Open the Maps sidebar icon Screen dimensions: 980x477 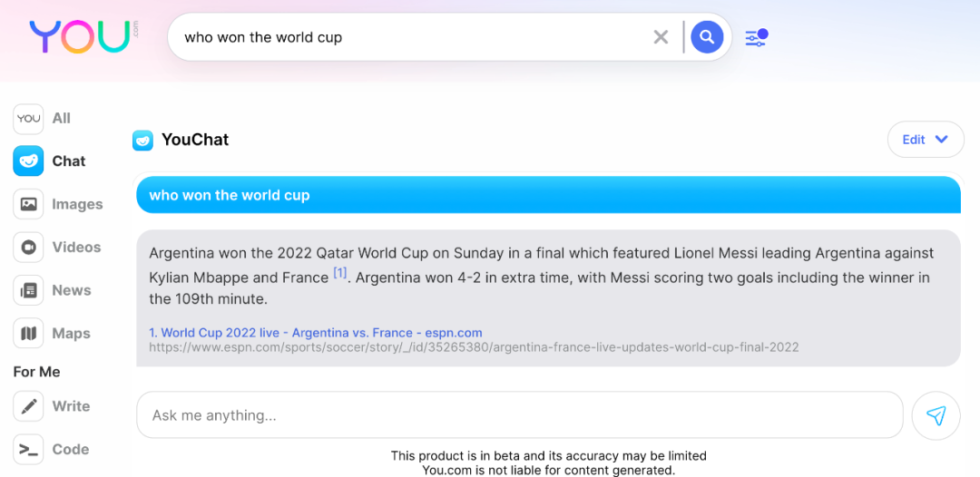point(29,334)
